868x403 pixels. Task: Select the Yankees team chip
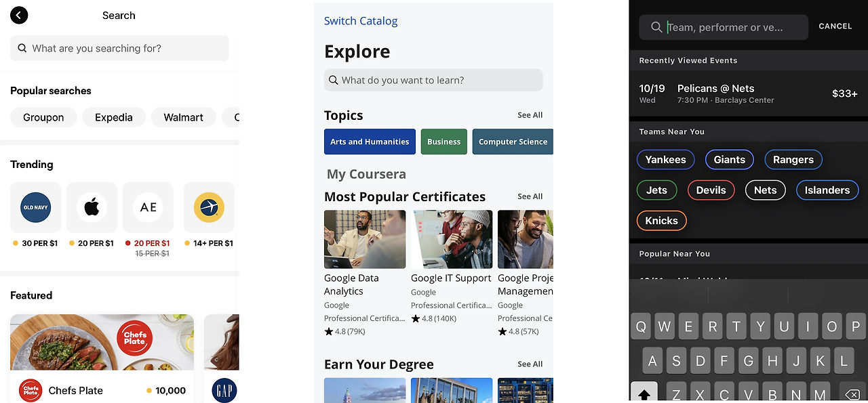(x=665, y=160)
